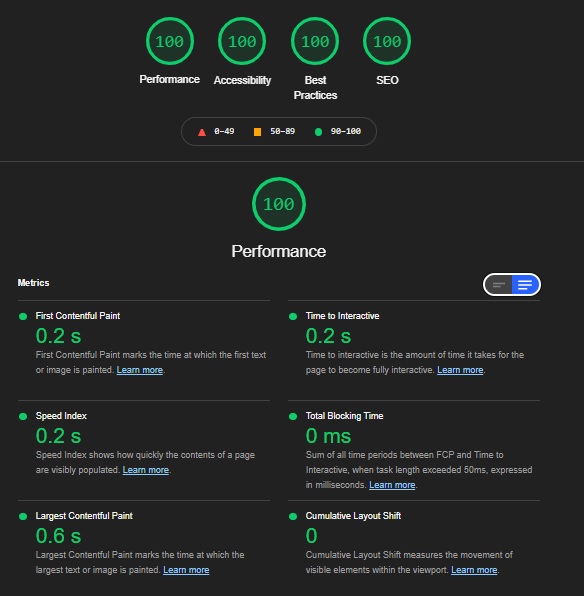Click the Largest Contentful Paint title
This screenshot has width=584, height=596.
(84, 516)
